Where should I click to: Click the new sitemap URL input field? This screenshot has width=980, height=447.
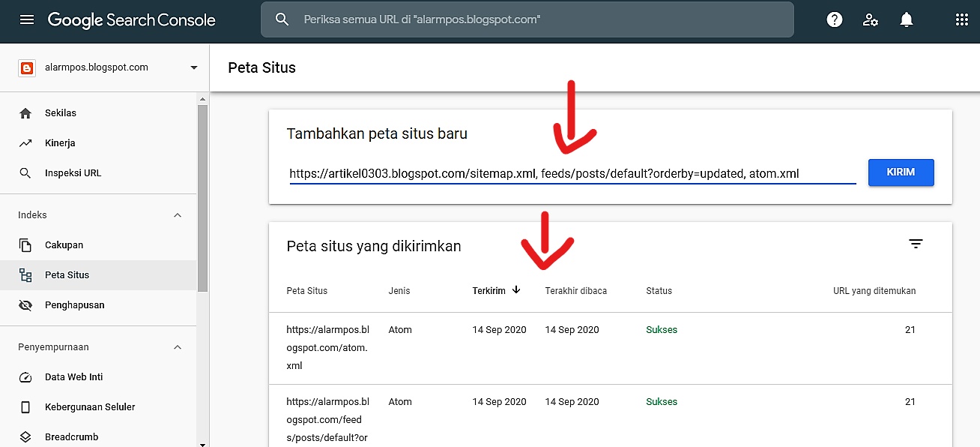(572, 174)
